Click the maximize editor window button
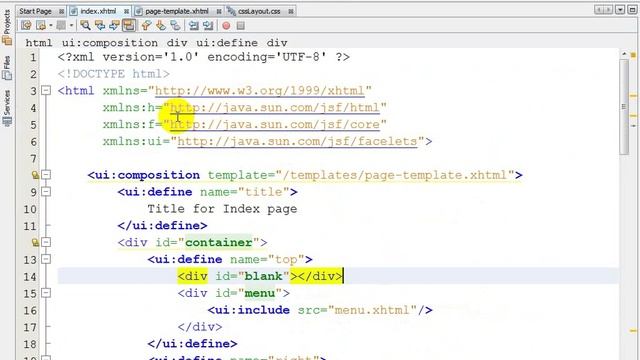Viewport: 640px width, 360px height. tap(632, 10)
